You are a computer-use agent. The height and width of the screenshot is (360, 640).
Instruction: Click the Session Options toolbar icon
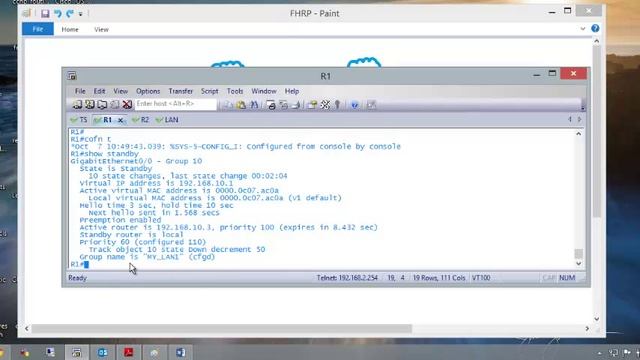tap(312, 105)
